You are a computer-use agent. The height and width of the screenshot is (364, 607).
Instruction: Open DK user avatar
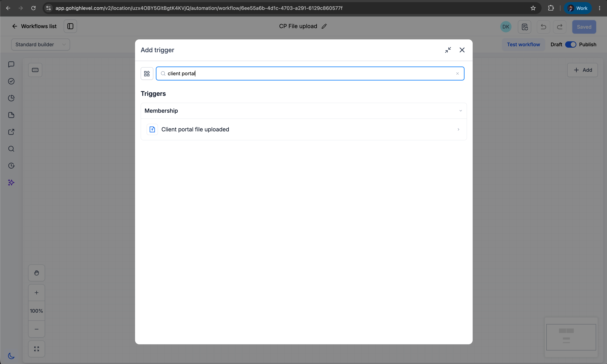coord(506,27)
